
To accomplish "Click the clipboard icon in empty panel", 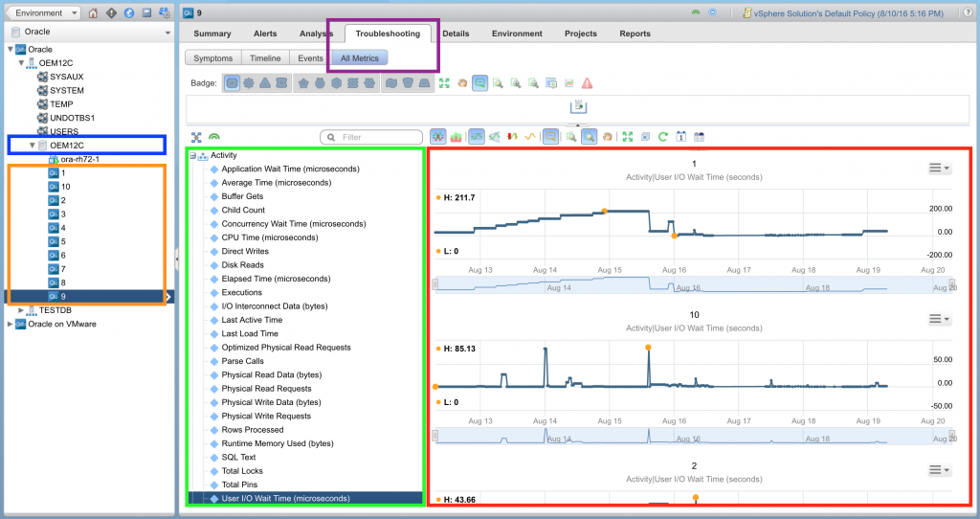I will coord(578,107).
